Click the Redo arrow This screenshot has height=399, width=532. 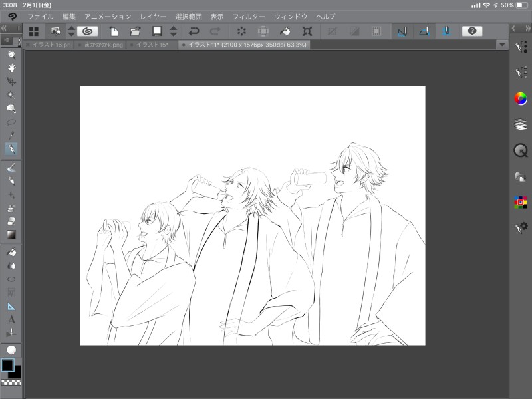tap(215, 31)
